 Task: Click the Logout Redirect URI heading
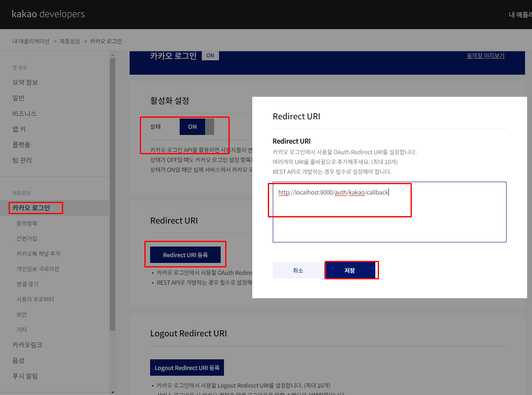(x=188, y=333)
